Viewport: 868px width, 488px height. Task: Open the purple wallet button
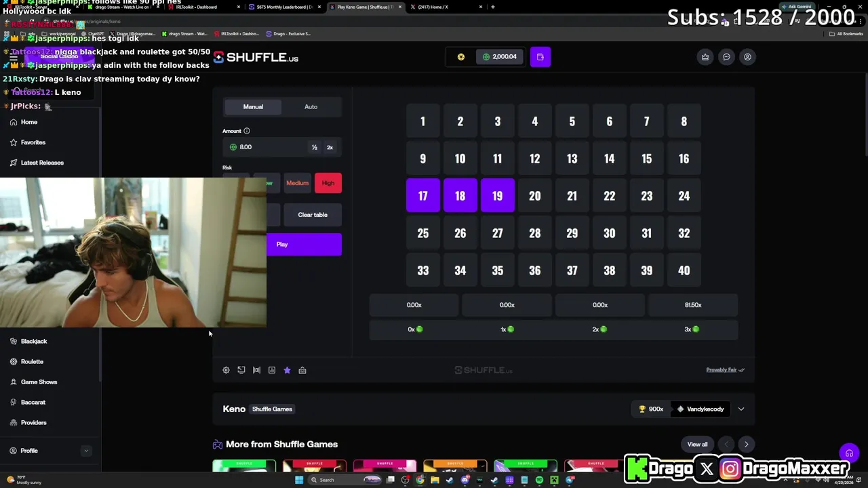pos(540,57)
